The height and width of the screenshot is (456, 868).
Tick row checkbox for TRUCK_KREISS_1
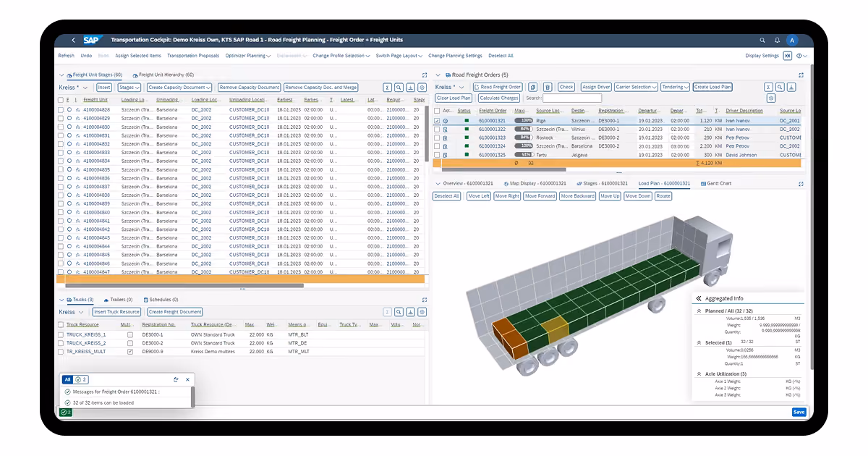[x=61, y=334]
